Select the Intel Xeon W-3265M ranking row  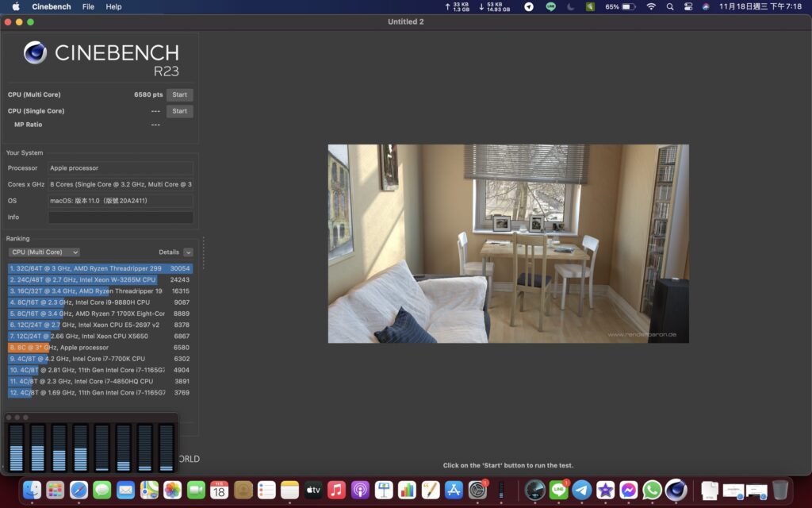coord(100,280)
